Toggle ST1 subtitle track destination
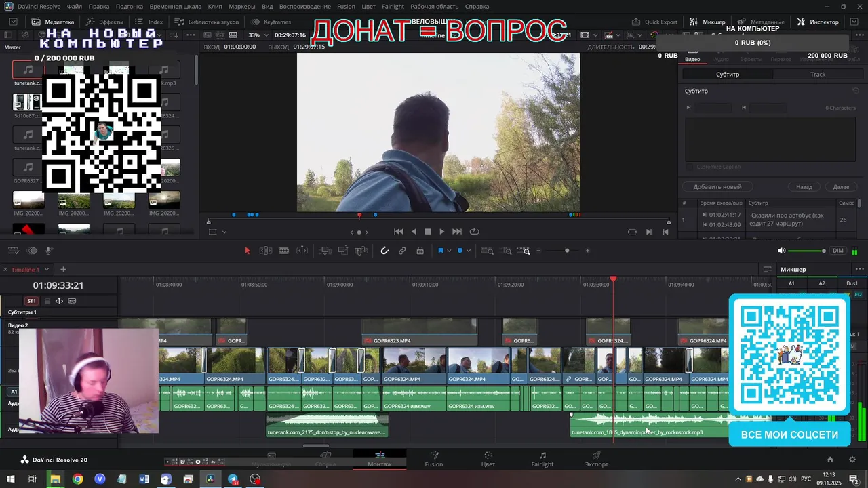868x488 pixels. click(x=31, y=301)
